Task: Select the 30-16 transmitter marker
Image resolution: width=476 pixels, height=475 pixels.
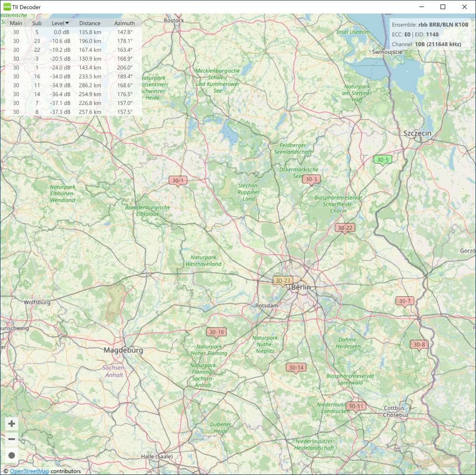Action: pos(217,332)
